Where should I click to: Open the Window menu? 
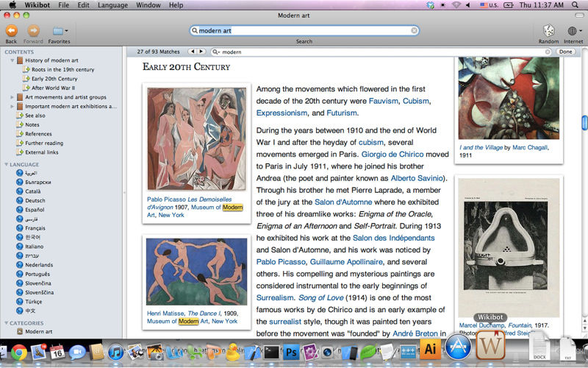coord(148,5)
